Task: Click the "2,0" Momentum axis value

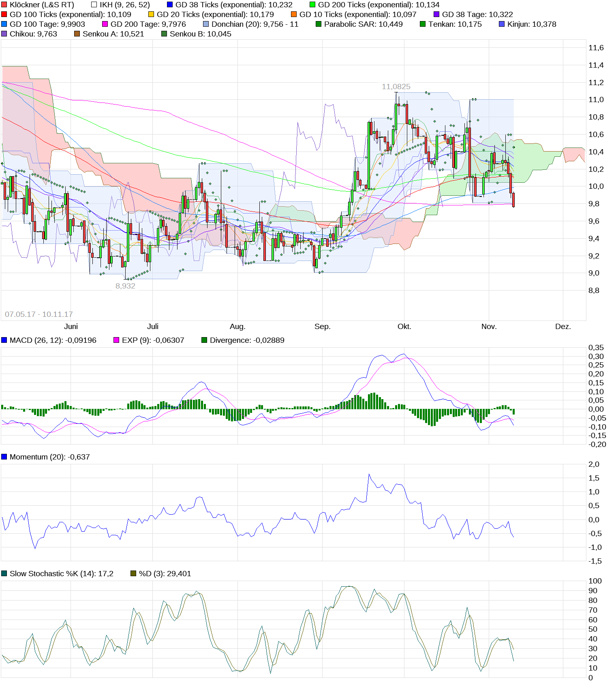Action: click(594, 464)
